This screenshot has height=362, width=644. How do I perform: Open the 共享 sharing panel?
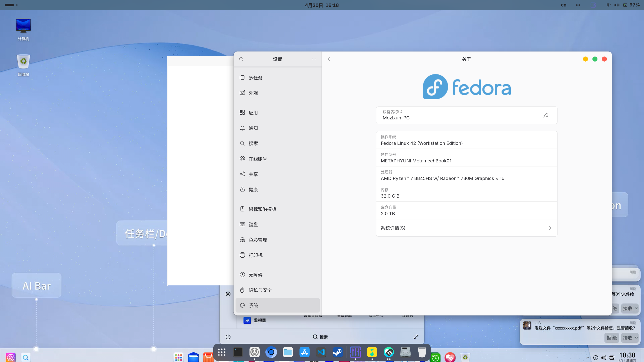(x=277, y=174)
